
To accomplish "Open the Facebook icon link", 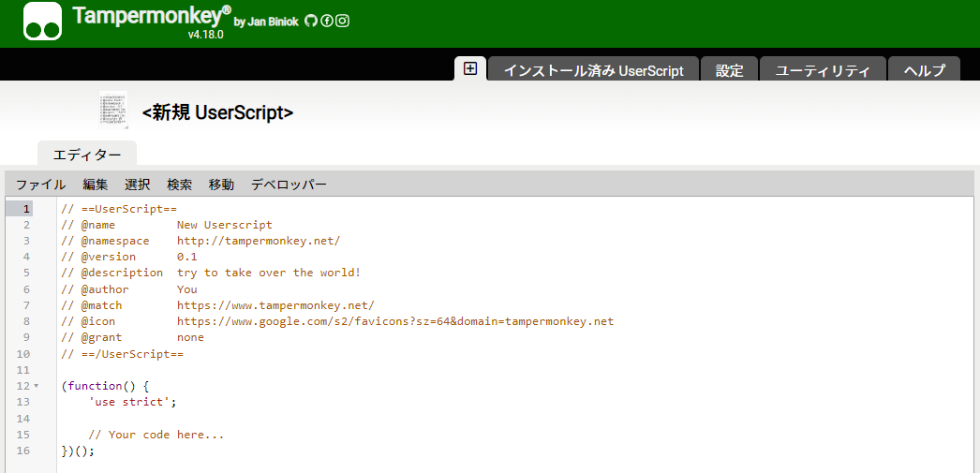I will pyautogui.click(x=327, y=22).
